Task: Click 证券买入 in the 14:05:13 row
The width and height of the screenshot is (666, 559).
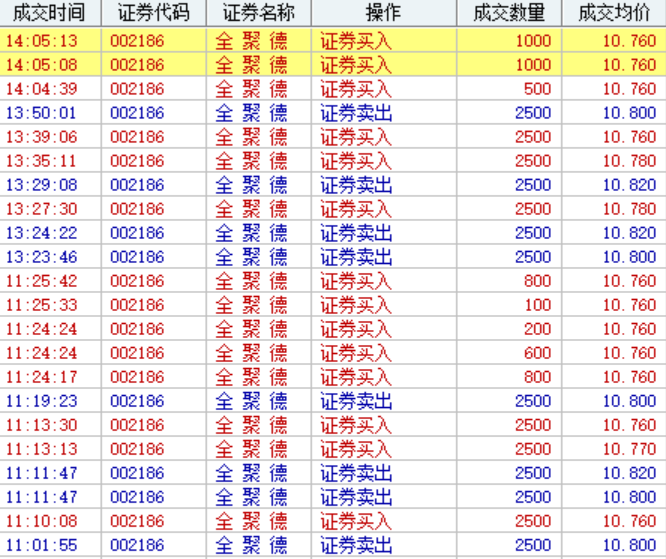Action: click(356, 41)
